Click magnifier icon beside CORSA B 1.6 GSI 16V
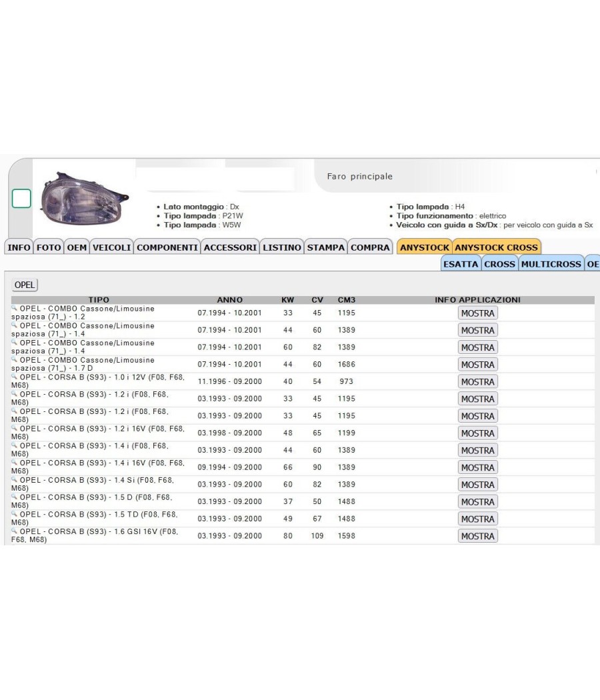 (14, 531)
